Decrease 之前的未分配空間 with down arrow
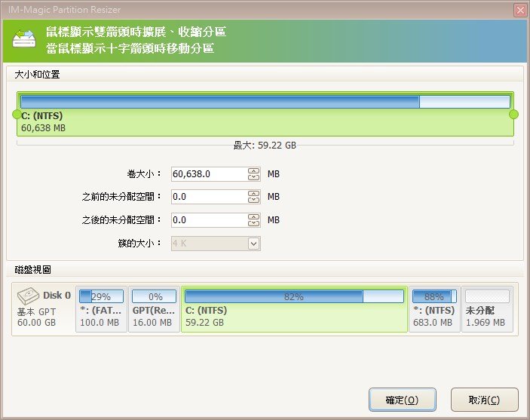The height and width of the screenshot is (420, 530). click(x=254, y=200)
